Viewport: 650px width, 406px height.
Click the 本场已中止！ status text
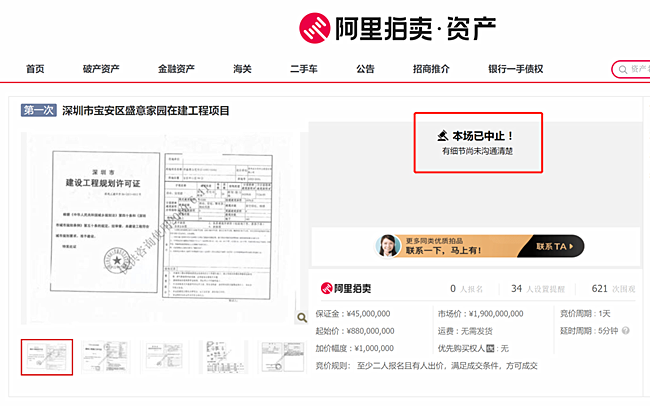[483, 136]
